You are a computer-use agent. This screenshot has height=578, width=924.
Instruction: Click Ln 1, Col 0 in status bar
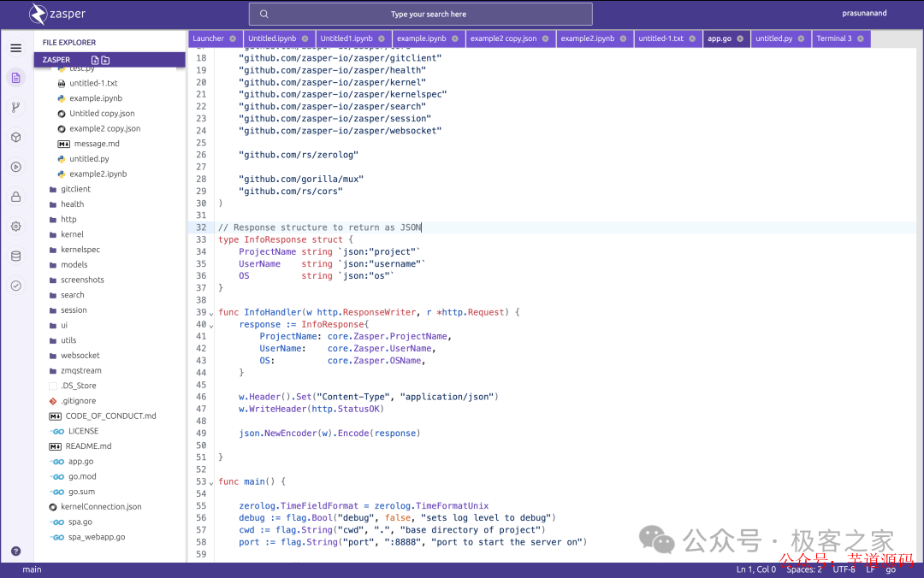point(756,569)
